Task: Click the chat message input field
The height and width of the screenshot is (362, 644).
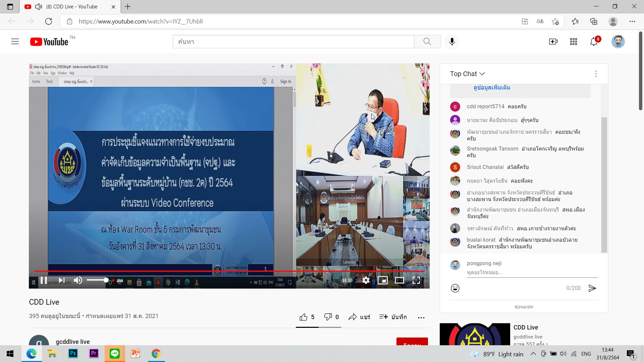Action: pyautogui.click(x=532, y=273)
